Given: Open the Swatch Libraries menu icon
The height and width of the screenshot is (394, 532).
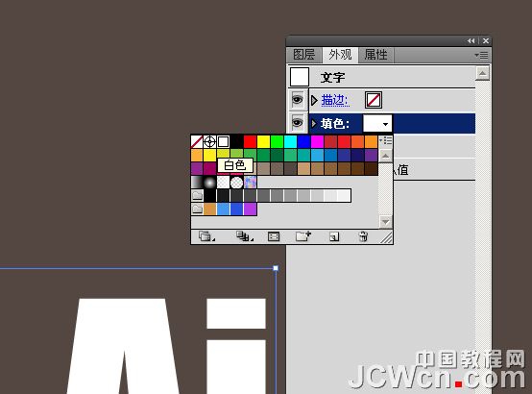Looking at the screenshot, I should tap(206, 236).
